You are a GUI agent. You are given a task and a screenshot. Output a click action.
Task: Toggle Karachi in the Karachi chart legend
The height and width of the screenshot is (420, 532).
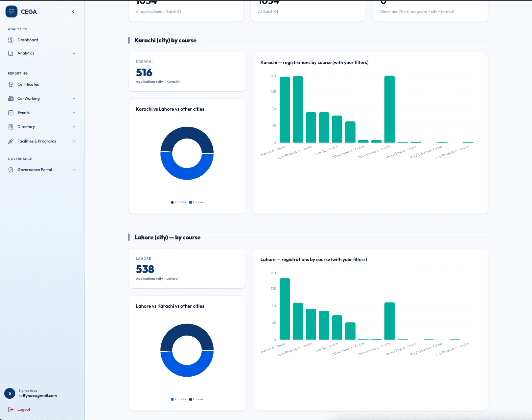[x=178, y=202]
